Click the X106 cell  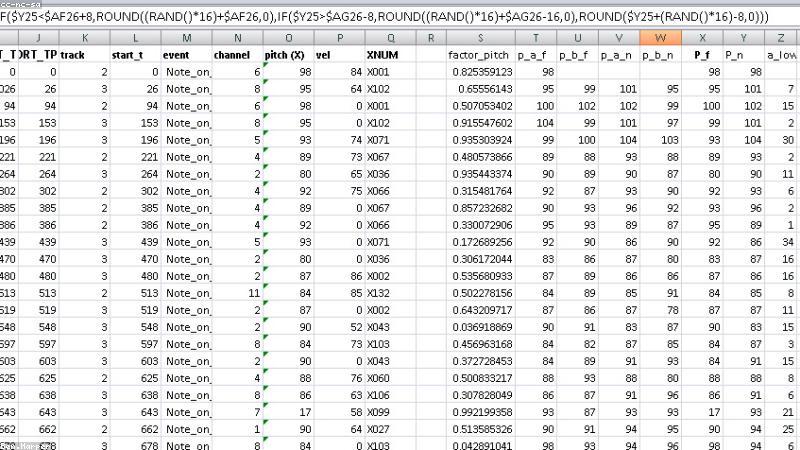391,395
